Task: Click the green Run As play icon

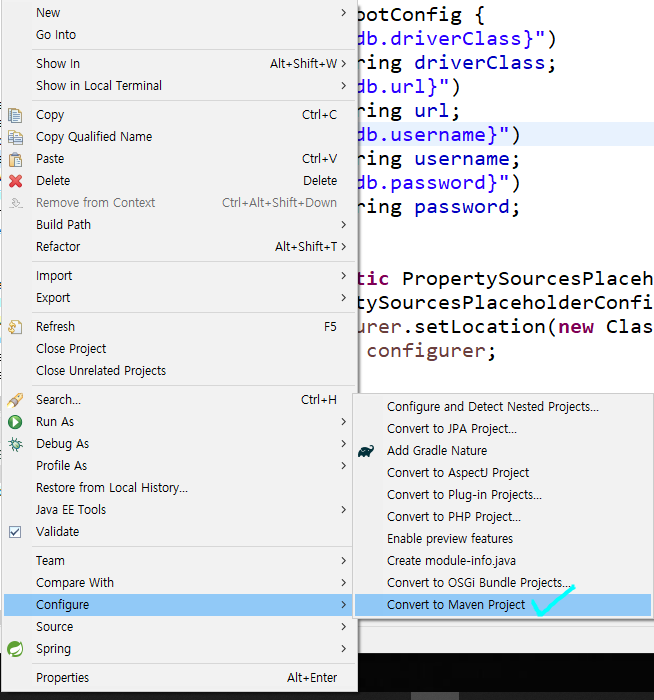Action: pyautogui.click(x=15, y=422)
